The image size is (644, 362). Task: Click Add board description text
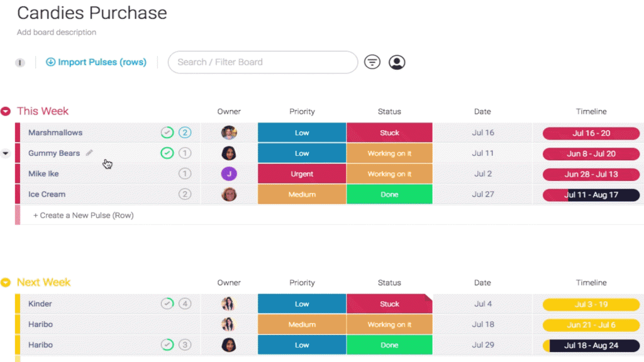click(56, 32)
